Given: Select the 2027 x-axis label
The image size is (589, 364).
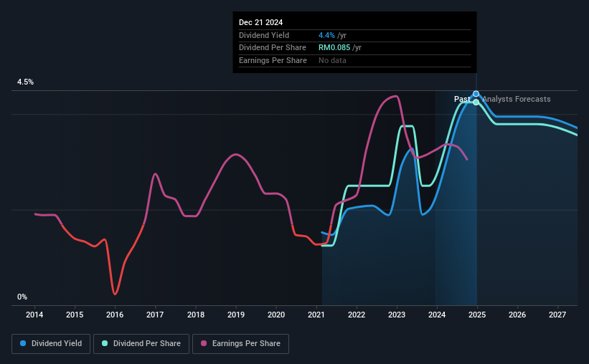Looking at the screenshot, I should [x=557, y=315].
